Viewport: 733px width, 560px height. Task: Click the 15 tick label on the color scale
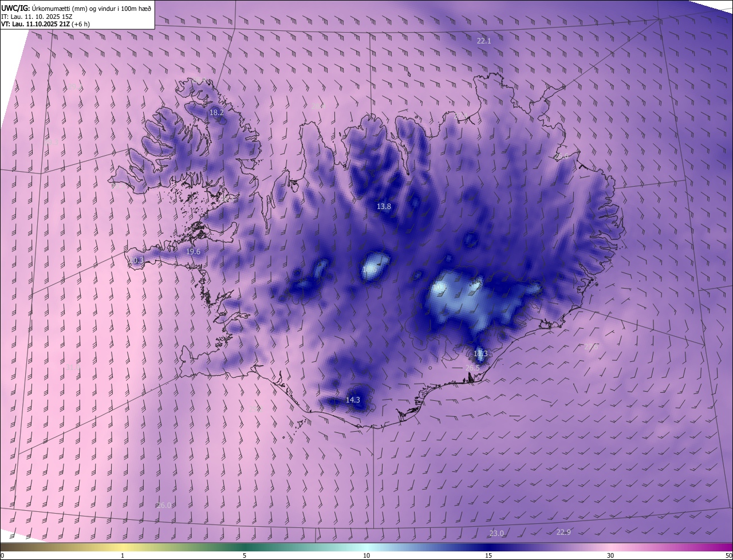488,556
